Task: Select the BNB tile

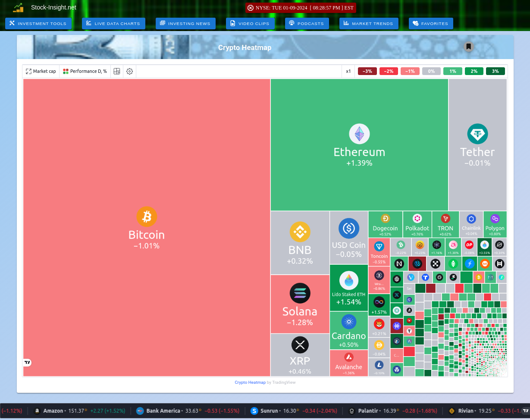Action: 300,243
